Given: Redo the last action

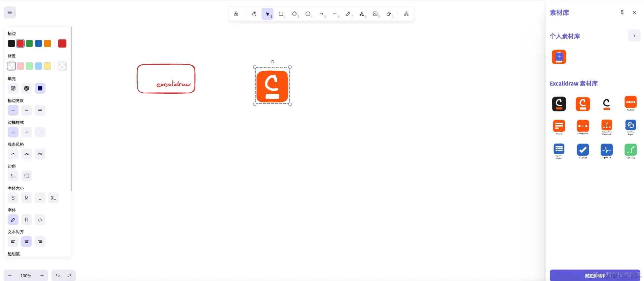Looking at the screenshot, I should point(70,276).
